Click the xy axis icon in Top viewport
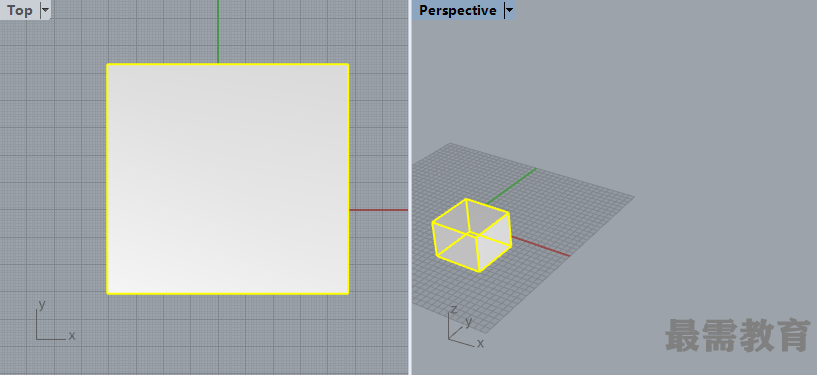Image resolution: width=817 pixels, height=375 pixels. pos(56,320)
